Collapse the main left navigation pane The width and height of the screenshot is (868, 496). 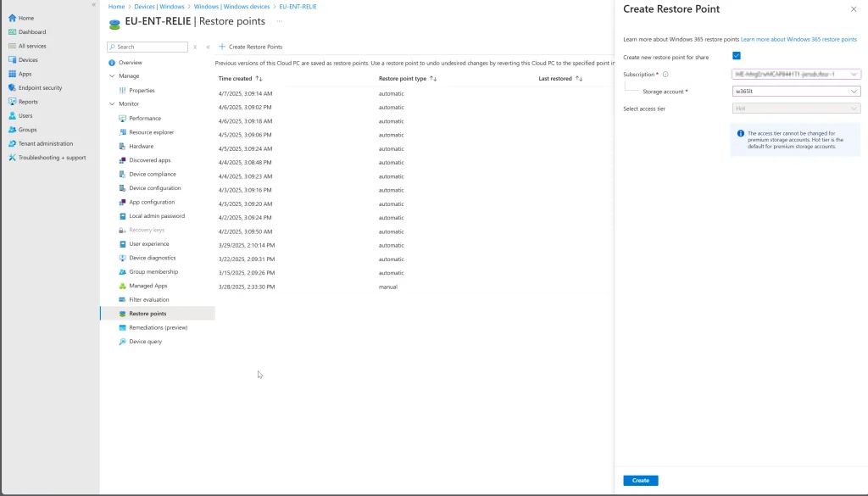tap(93, 4)
